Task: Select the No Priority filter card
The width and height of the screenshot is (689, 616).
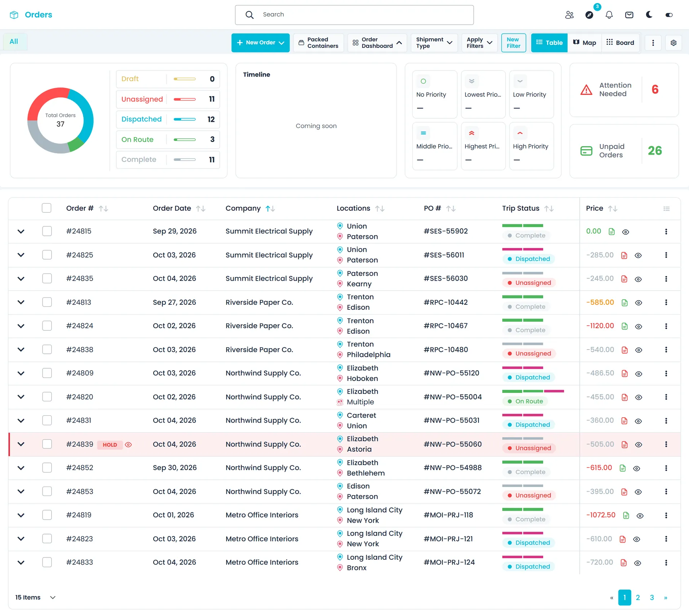Action: [435, 95]
